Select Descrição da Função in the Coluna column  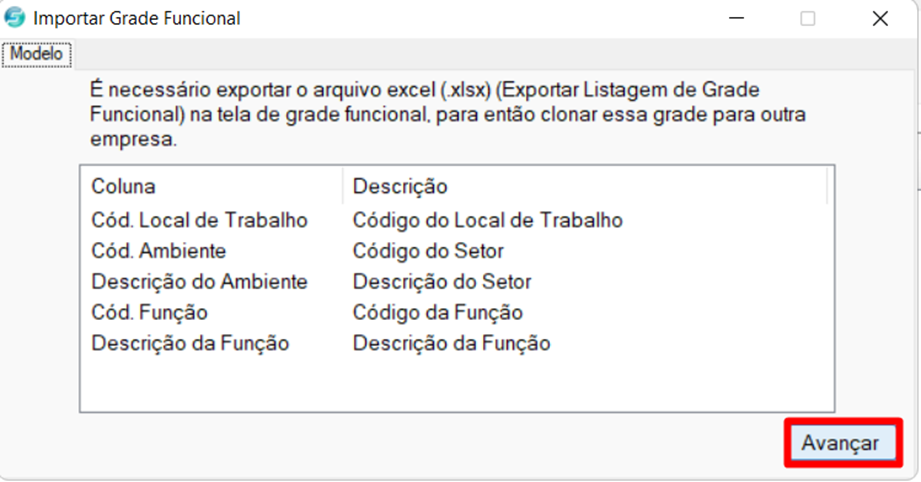pos(190,343)
